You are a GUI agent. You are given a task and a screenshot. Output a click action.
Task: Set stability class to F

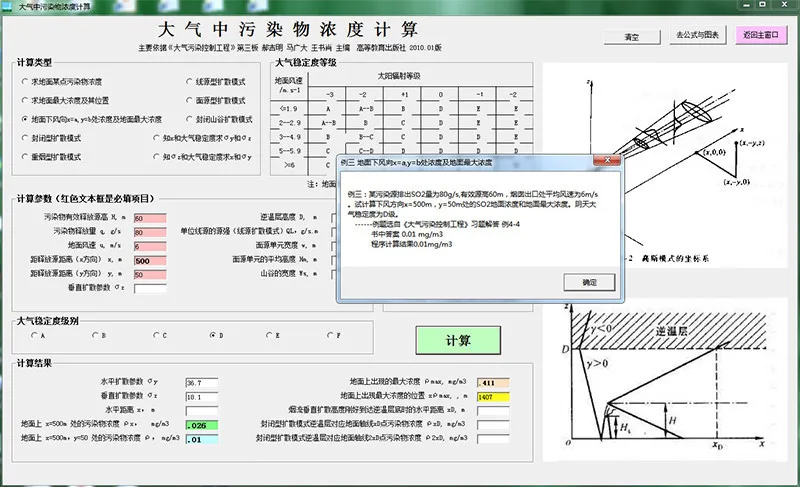coord(334,336)
